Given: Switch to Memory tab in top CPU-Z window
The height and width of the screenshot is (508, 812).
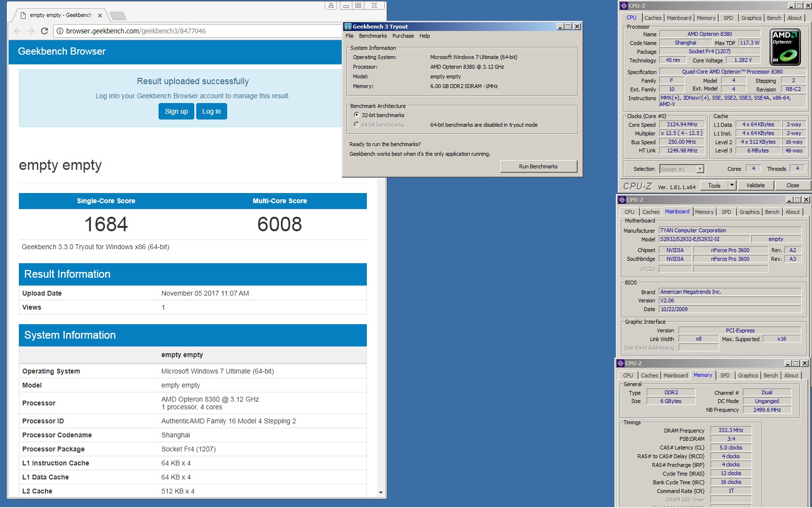Looking at the screenshot, I should tap(706, 18).
